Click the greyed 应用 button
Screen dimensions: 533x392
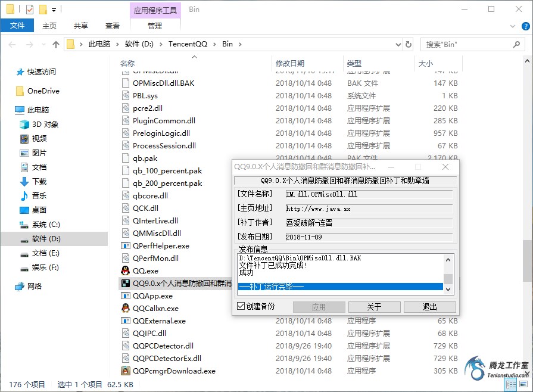tap(319, 307)
